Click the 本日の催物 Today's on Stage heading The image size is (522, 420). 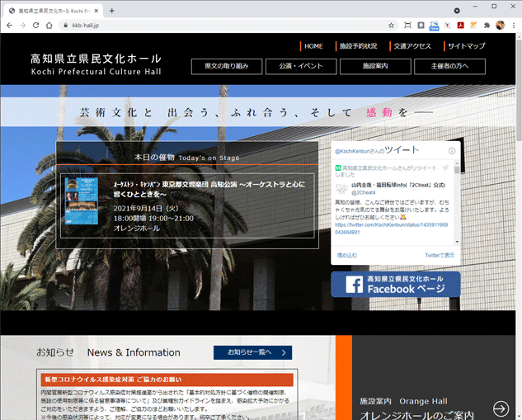(x=187, y=158)
